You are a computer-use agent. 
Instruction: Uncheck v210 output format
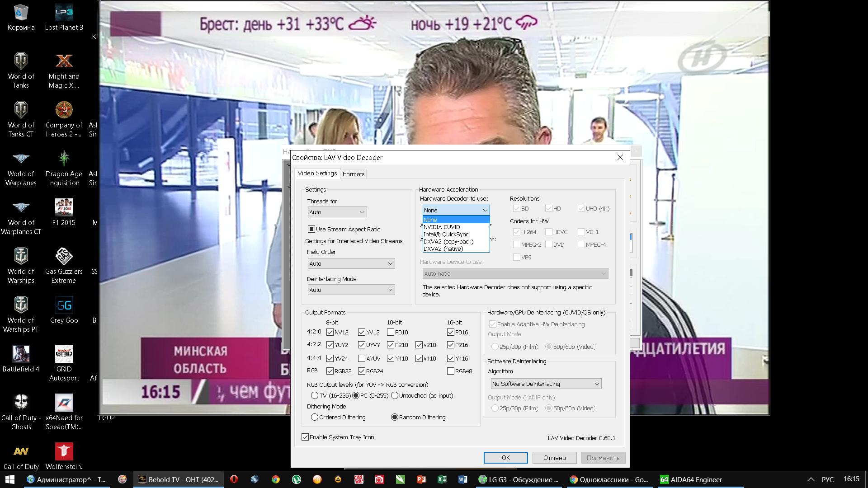419,345
